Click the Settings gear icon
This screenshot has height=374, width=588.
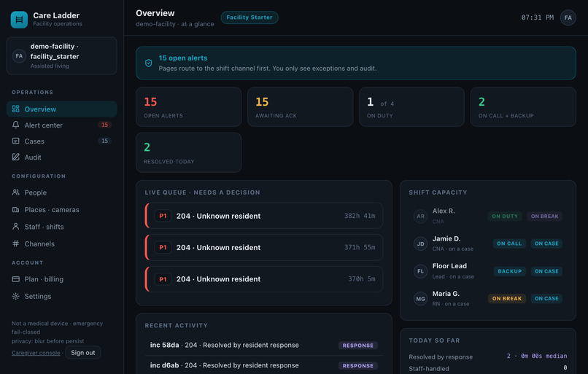(16, 297)
